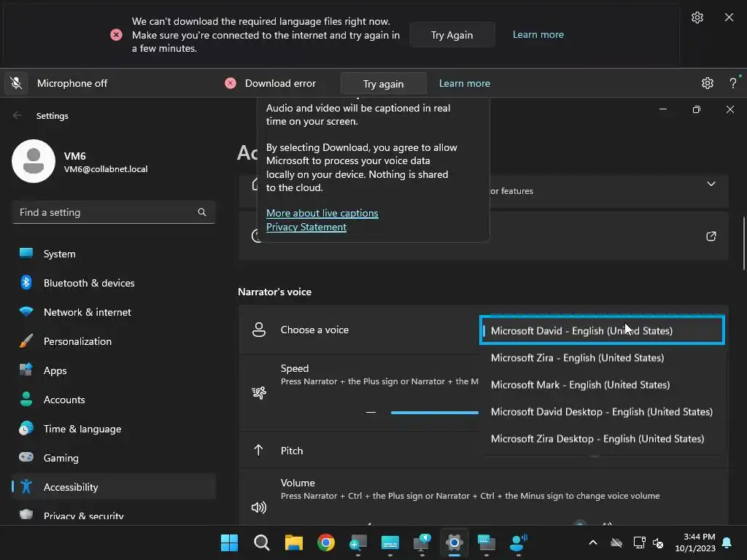Open Apps settings category
This screenshot has height=560, width=747.
click(x=114, y=370)
